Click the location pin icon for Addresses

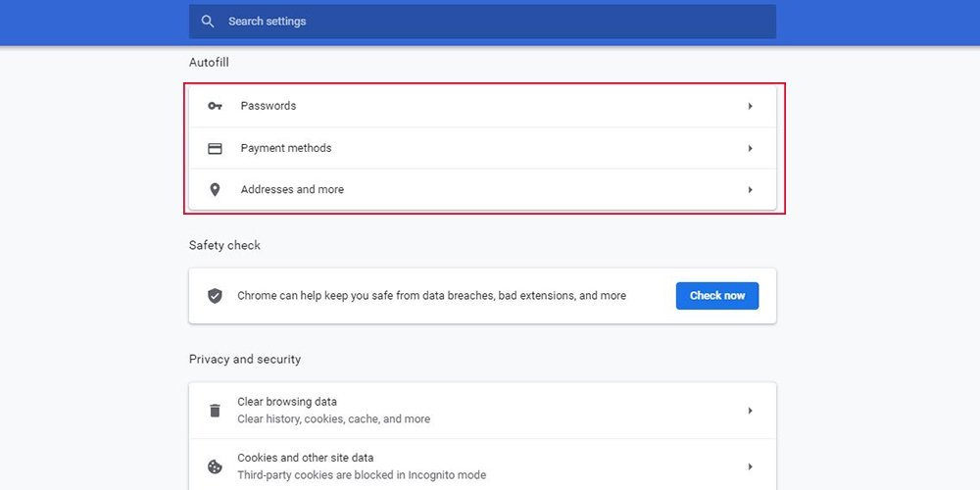tap(215, 189)
